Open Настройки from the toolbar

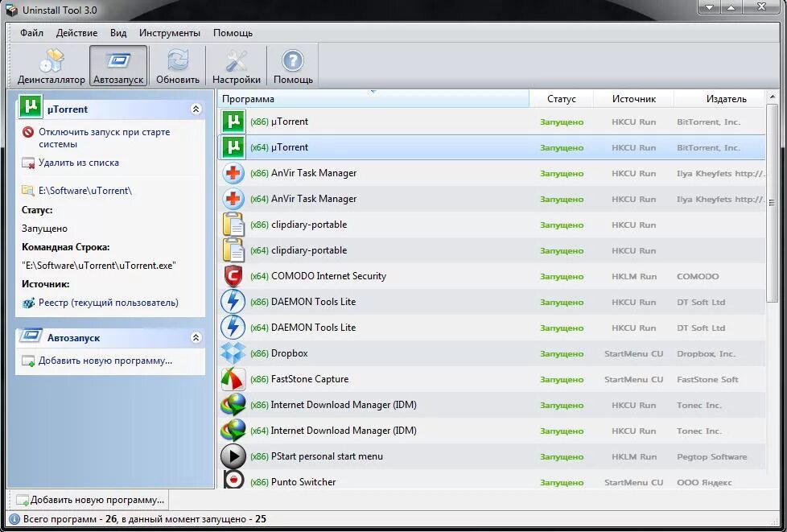point(237,66)
